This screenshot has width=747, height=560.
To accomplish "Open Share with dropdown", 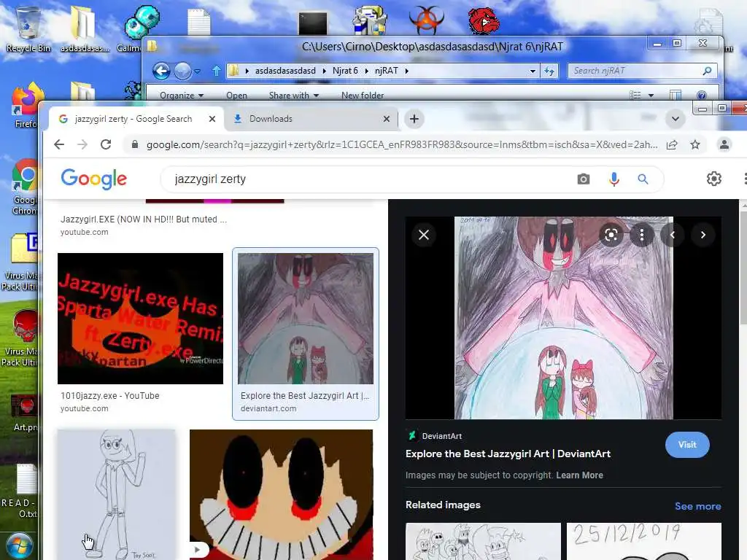I will (x=293, y=96).
